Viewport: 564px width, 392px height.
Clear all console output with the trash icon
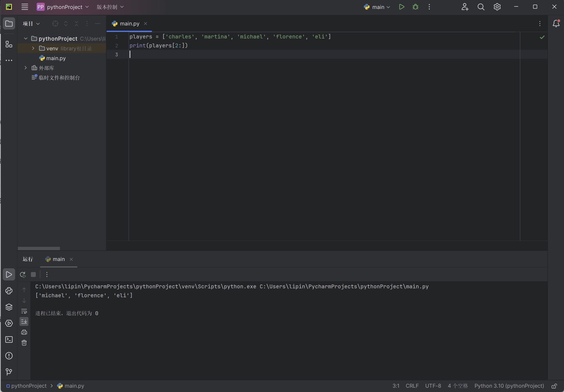[x=24, y=343]
